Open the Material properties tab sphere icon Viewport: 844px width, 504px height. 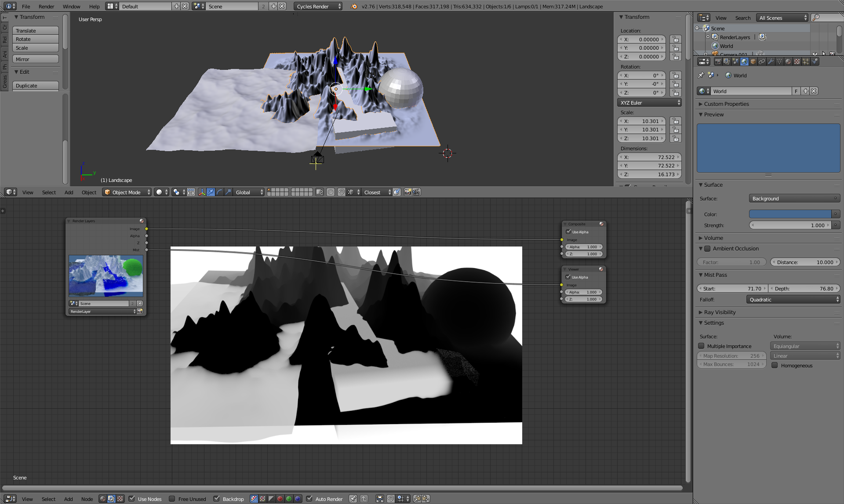coord(788,62)
